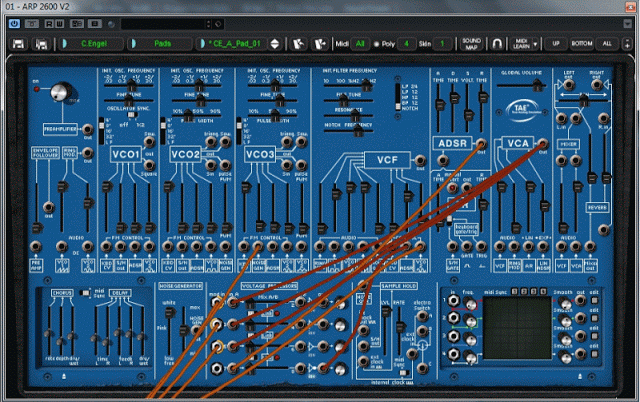Screen dimensions: 640x402
Task: Click the Import preset icon
Action: (298, 44)
